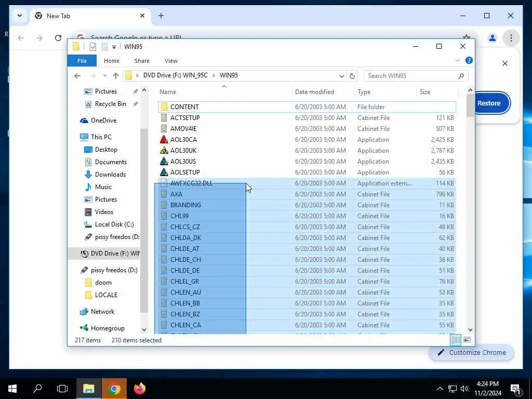Click the CHLEN_AU file name
532x399 pixels.
(x=185, y=292)
